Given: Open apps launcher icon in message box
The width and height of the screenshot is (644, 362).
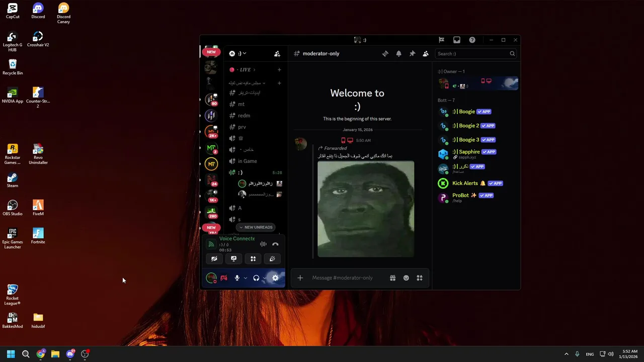Looking at the screenshot, I should tap(420, 278).
